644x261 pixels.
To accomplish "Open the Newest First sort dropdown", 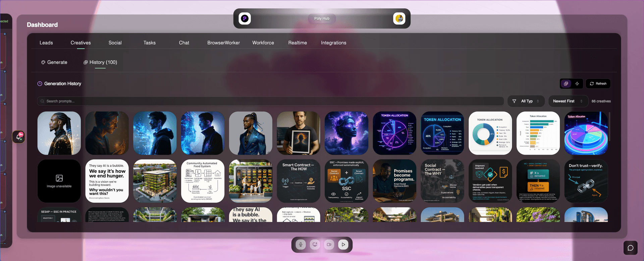I will [568, 101].
